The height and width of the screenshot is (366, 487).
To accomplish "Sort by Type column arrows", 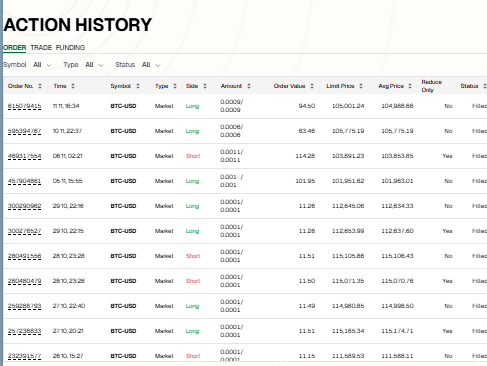I will point(175,86).
